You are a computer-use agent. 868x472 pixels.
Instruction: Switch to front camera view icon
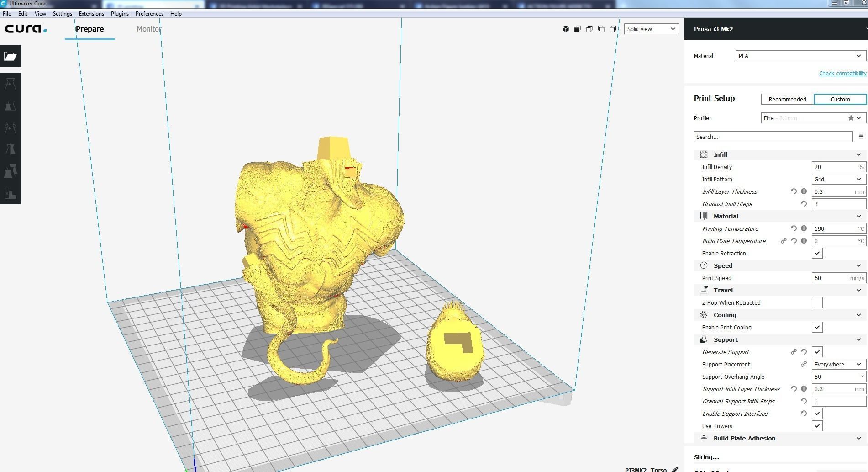coord(578,29)
